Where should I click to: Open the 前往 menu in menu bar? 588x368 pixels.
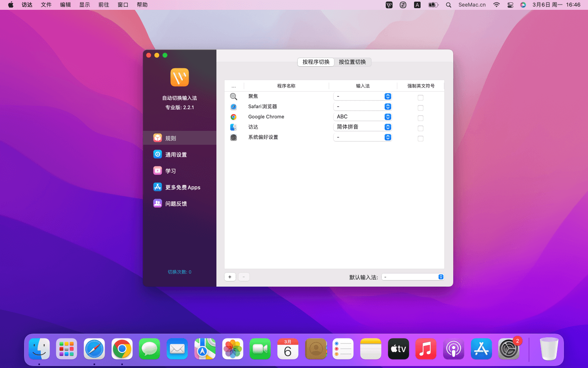click(104, 5)
